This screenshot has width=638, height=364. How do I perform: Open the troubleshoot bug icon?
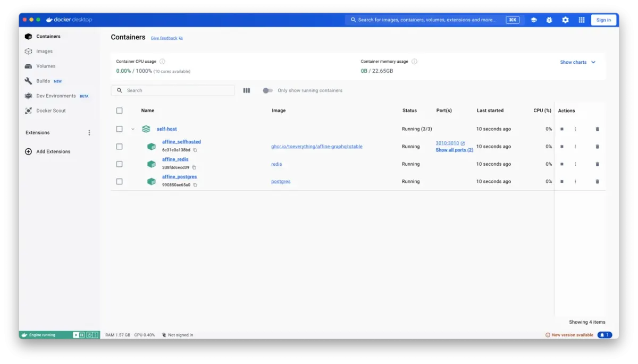[x=549, y=20]
